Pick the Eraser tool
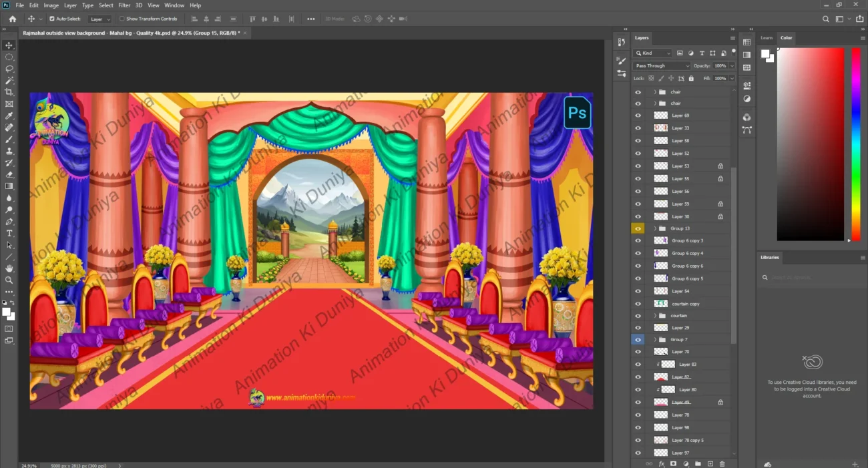The height and width of the screenshot is (468, 868). pyautogui.click(x=9, y=175)
